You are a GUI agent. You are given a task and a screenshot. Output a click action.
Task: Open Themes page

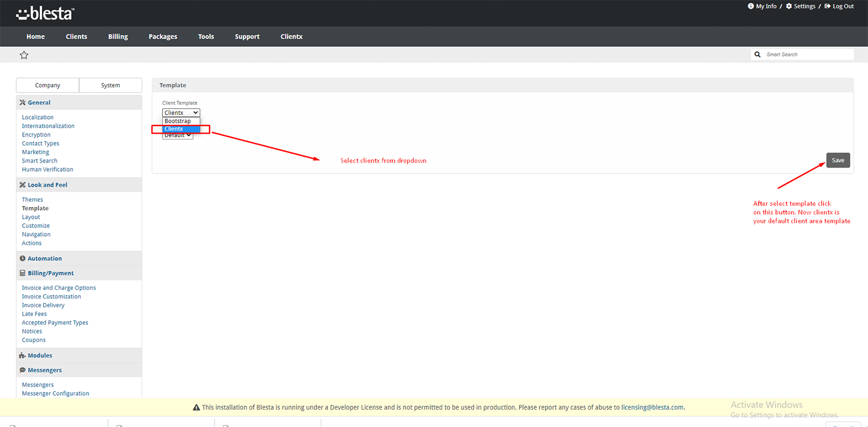click(32, 200)
